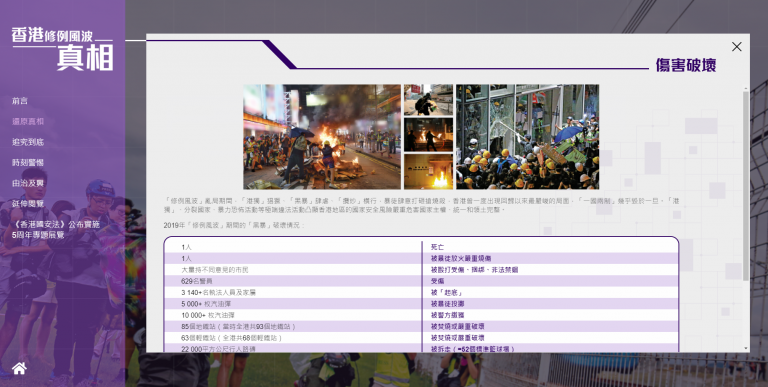Select the middle small night fire photo
This screenshot has height=387, width=768.
click(429, 135)
